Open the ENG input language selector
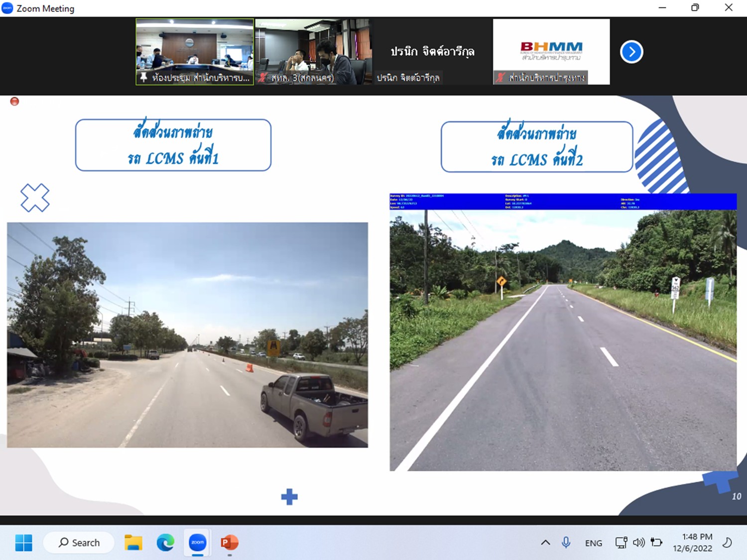 click(593, 543)
